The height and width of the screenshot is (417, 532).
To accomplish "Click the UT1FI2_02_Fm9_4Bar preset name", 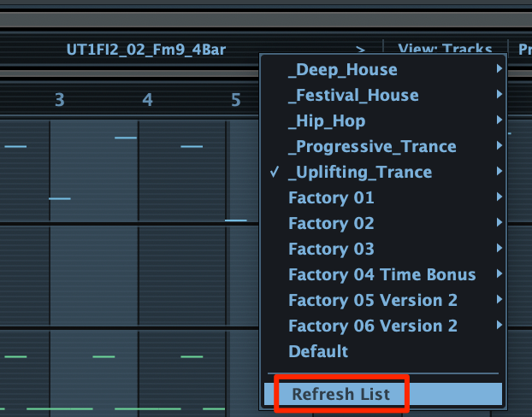I will click(146, 50).
